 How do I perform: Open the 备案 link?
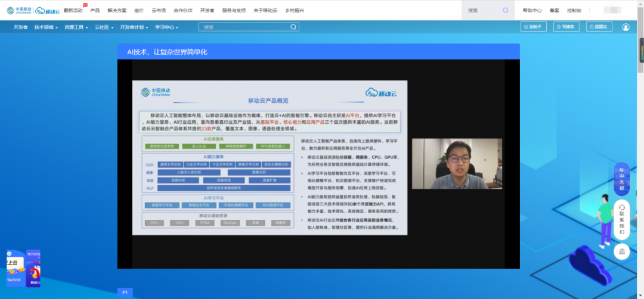click(554, 10)
